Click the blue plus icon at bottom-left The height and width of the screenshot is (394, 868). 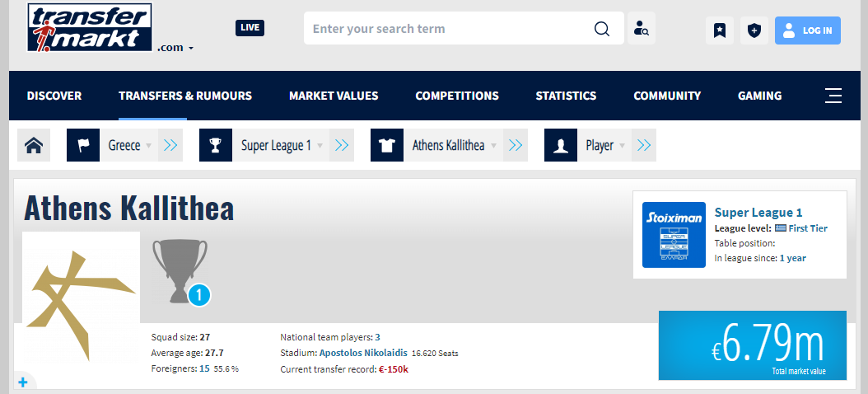click(22, 382)
